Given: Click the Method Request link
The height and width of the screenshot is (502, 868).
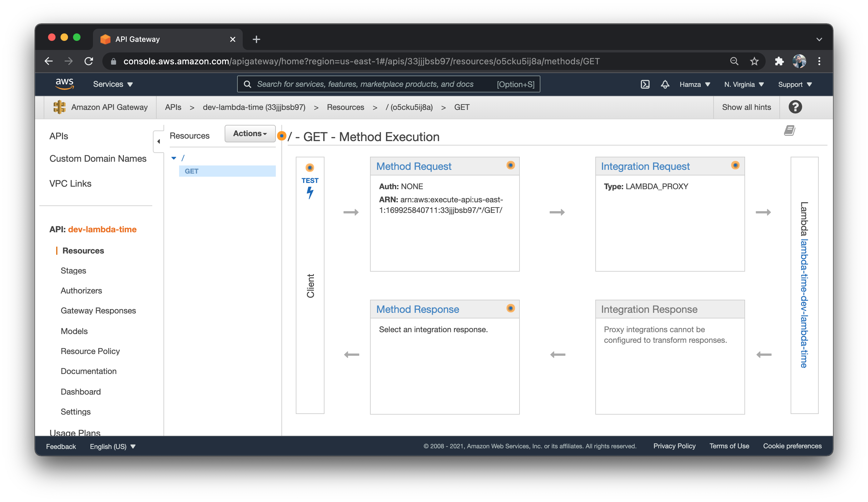Looking at the screenshot, I should coord(414,166).
